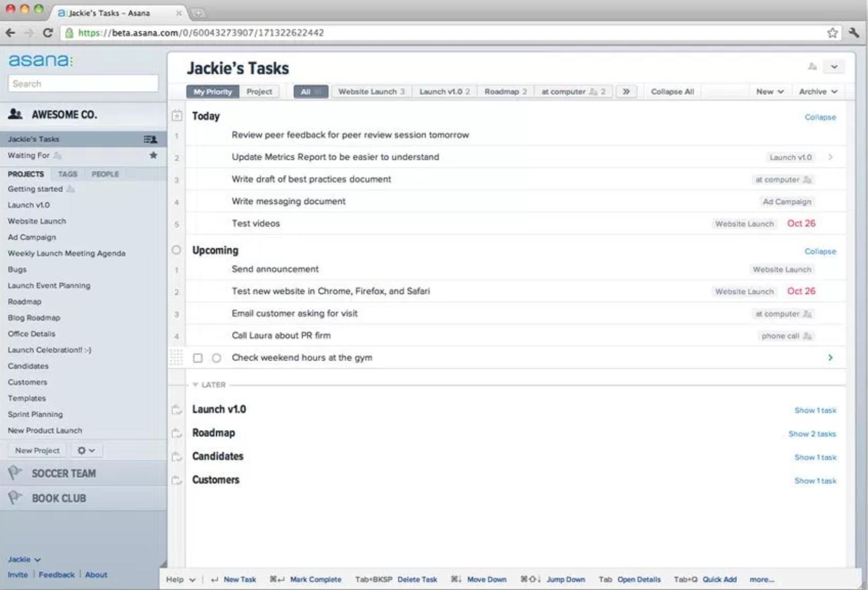Tick the checkbox for gym hours task
The image size is (868, 590).
(198, 358)
